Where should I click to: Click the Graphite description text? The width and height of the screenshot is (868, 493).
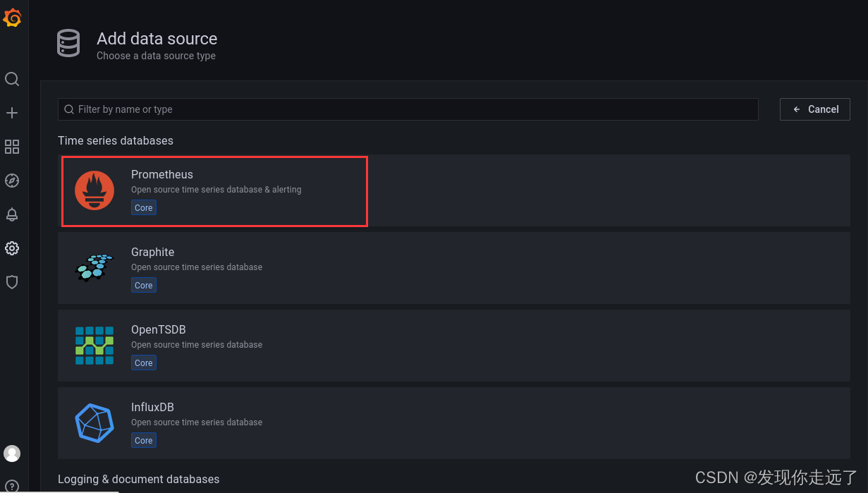pos(197,267)
